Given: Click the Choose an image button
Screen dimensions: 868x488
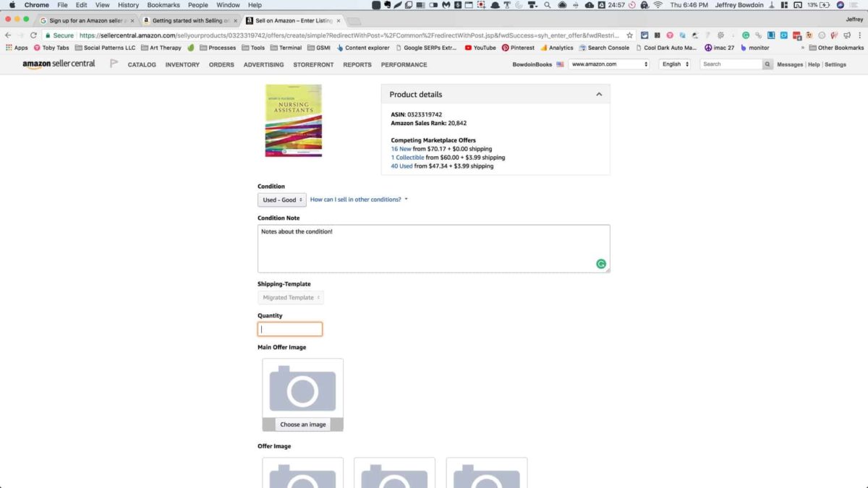Looking at the screenshot, I should (x=302, y=424).
